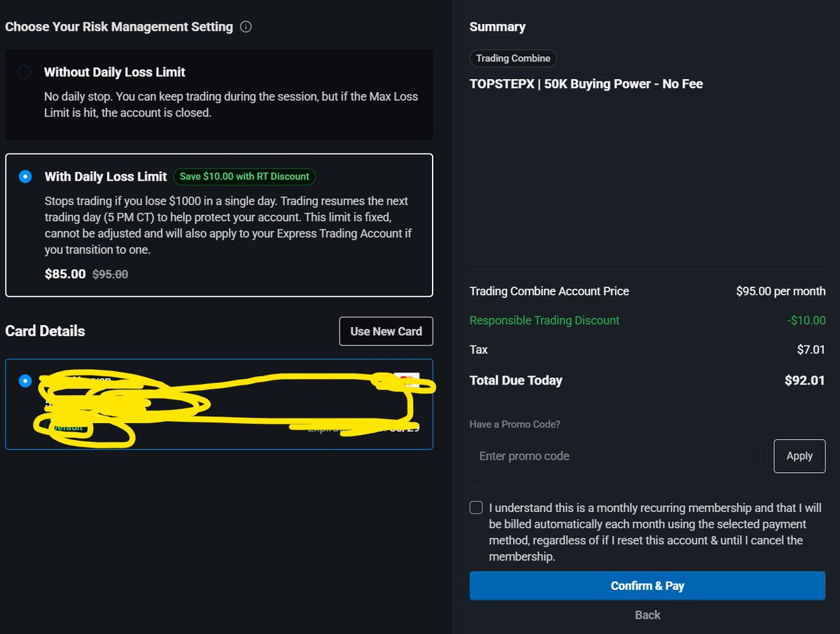Select the With Daily Loss Limit radio button
Image resolution: width=840 pixels, height=634 pixels.
(x=25, y=177)
